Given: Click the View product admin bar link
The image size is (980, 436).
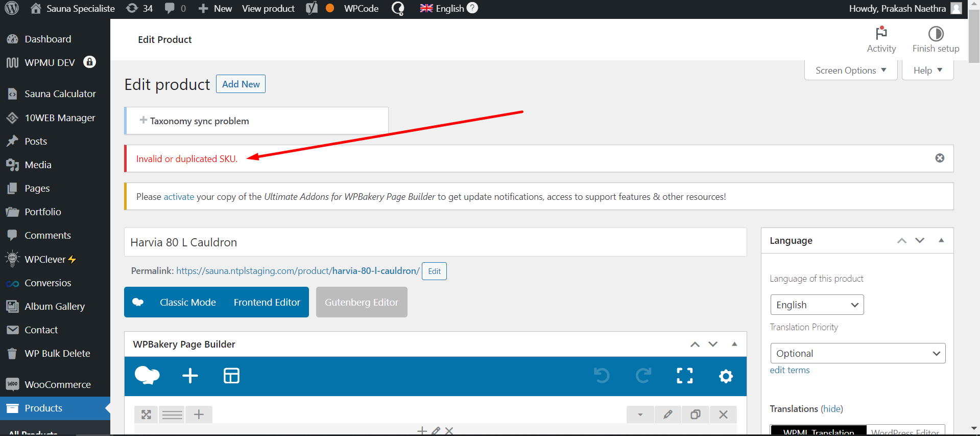Looking at the screenshot, I should coord(268,8).
